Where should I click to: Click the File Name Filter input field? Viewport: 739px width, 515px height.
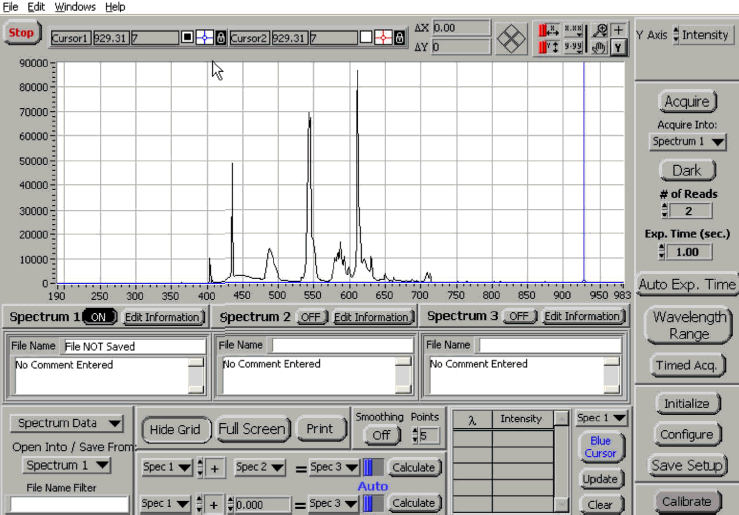(70, 505)
